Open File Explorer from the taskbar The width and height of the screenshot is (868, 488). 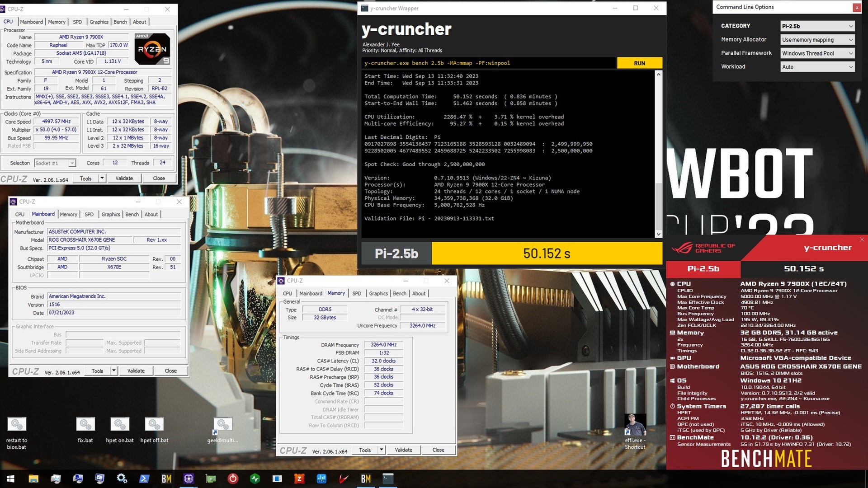pos(33,479)
